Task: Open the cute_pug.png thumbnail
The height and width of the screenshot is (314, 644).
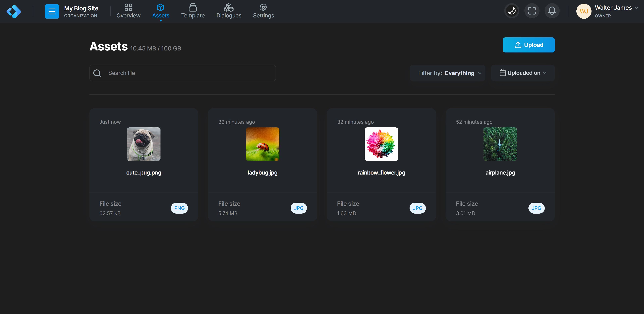Action: pyautogui.click(x=144, y=144)
